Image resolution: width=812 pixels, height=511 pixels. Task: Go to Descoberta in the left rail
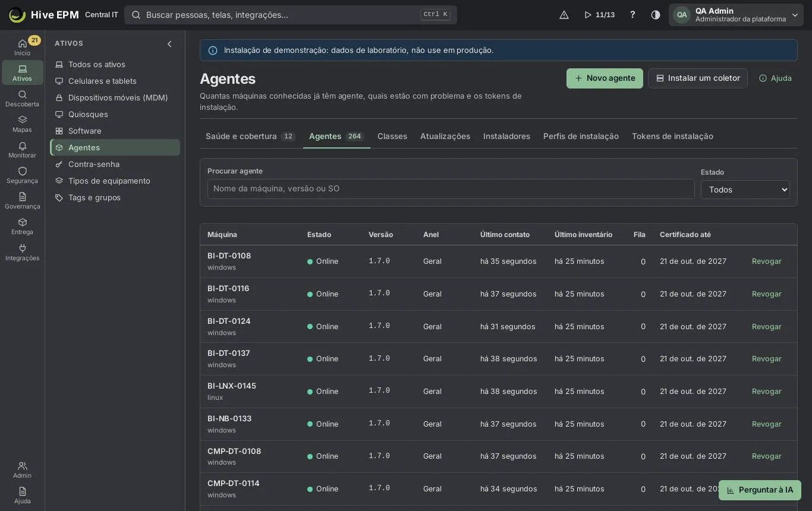[x=22, y=99]
